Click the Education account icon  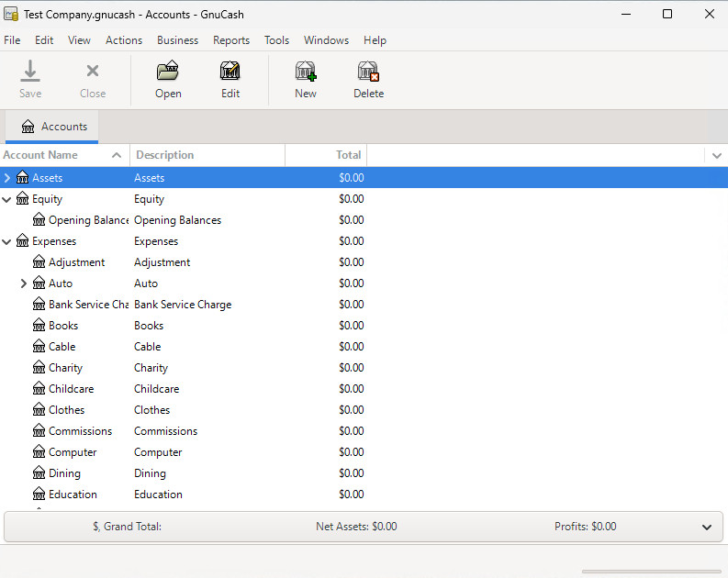coord(39,494)
